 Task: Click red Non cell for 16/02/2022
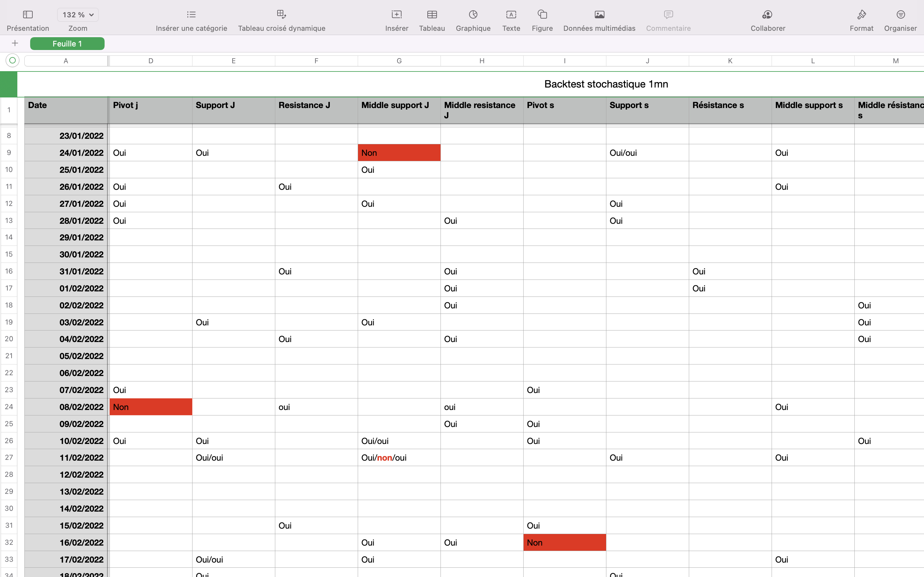point(564,542)
